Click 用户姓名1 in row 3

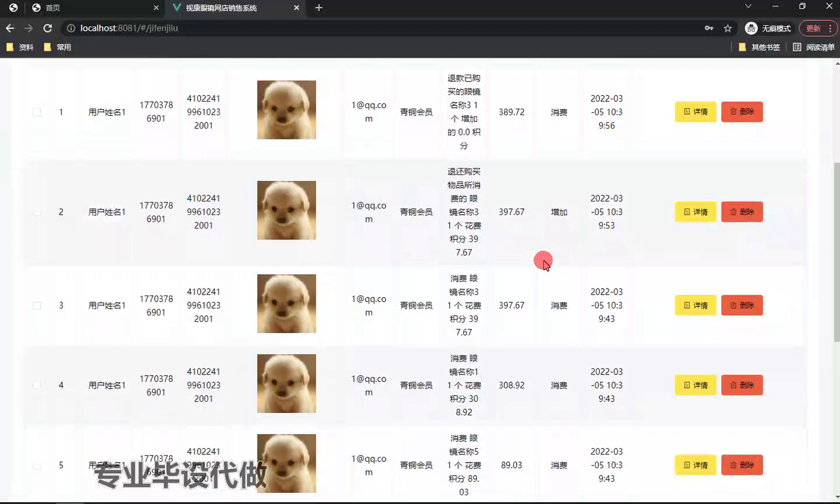tap(107, 306)
